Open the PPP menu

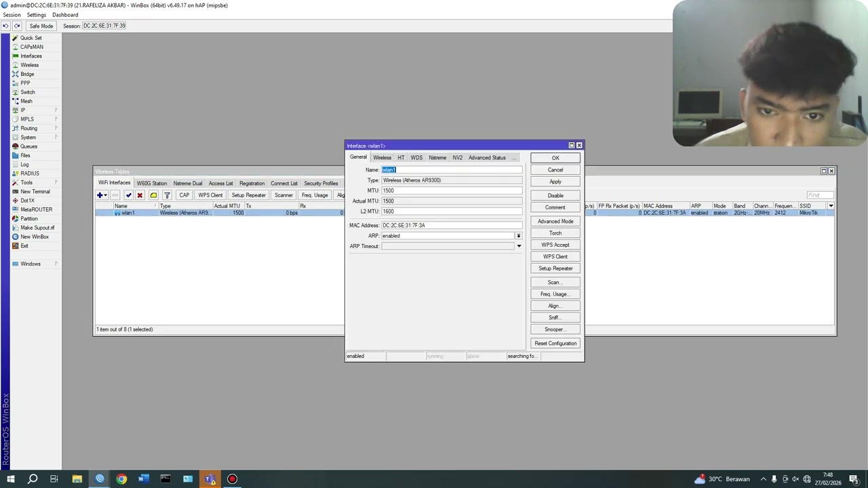tap(25, 83)
